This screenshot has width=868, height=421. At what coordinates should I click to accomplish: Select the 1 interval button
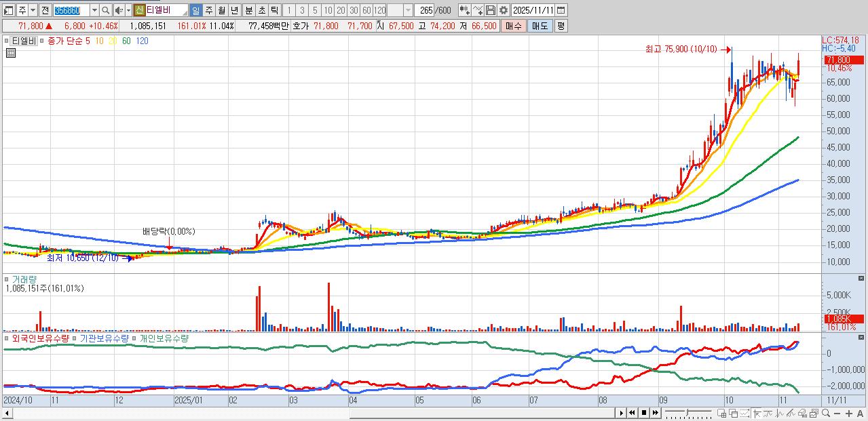(288, 10)
